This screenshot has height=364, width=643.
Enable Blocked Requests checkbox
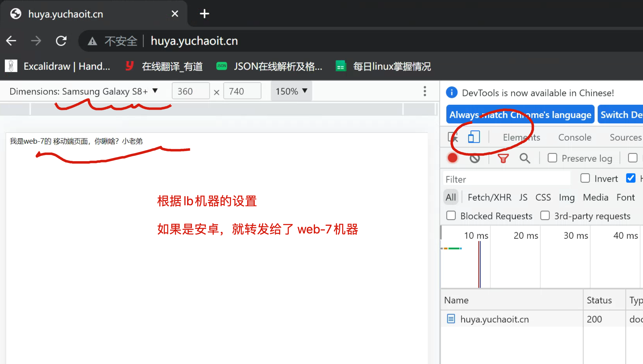451,215
